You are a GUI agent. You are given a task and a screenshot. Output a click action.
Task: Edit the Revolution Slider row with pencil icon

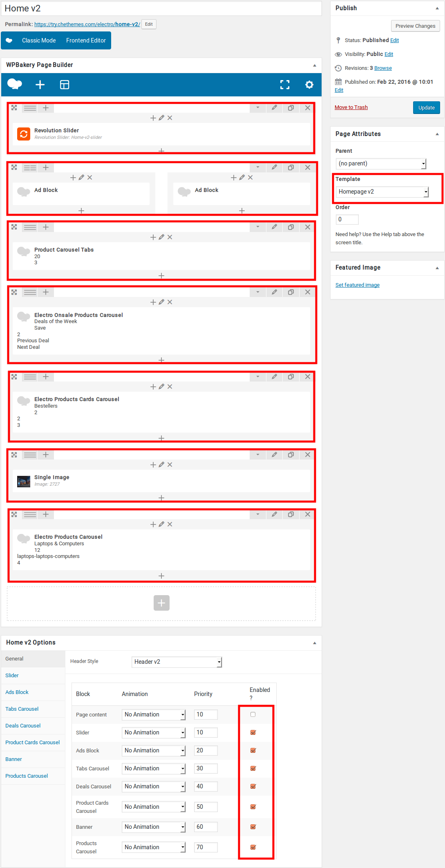(274, 108)
